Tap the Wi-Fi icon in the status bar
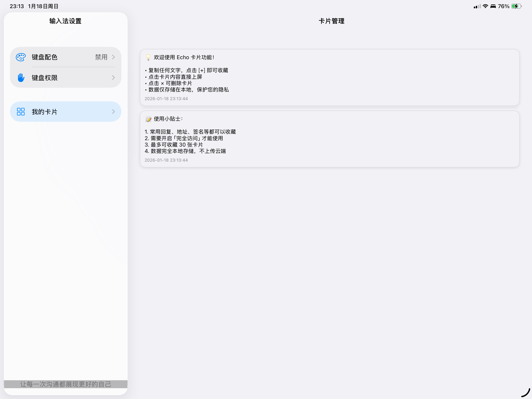 tap(485, 6)
